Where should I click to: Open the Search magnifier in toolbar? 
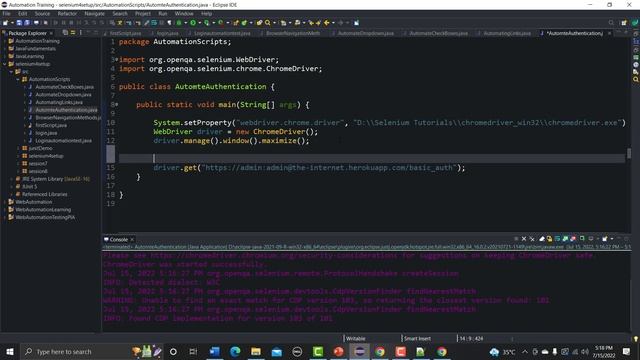[x=267, y=23]
